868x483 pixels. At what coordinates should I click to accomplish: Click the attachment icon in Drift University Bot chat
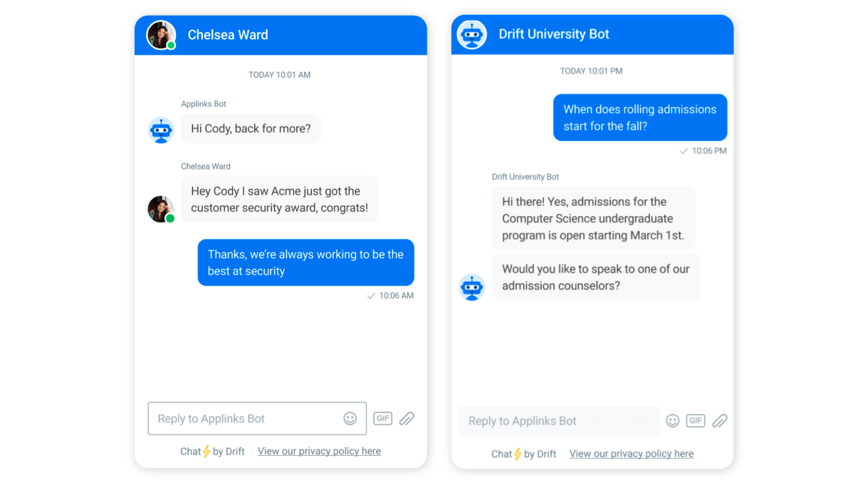(720, 421)
